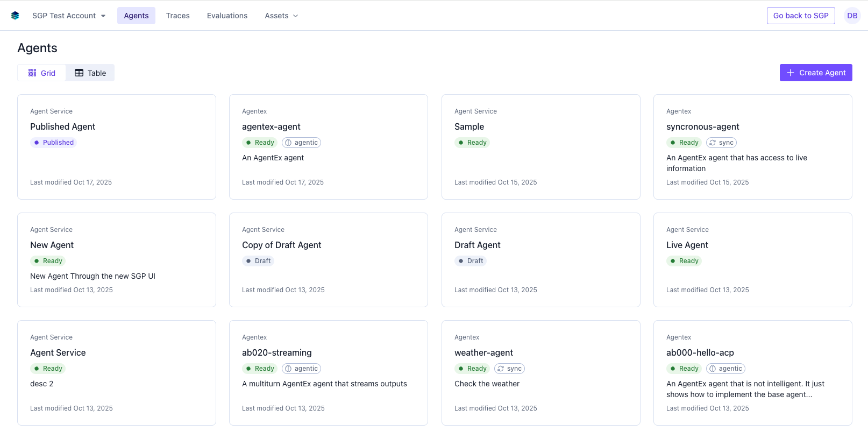Click 'Check the weather' description
This screenshot has width=868, height=438.
(x=487, y=384)
